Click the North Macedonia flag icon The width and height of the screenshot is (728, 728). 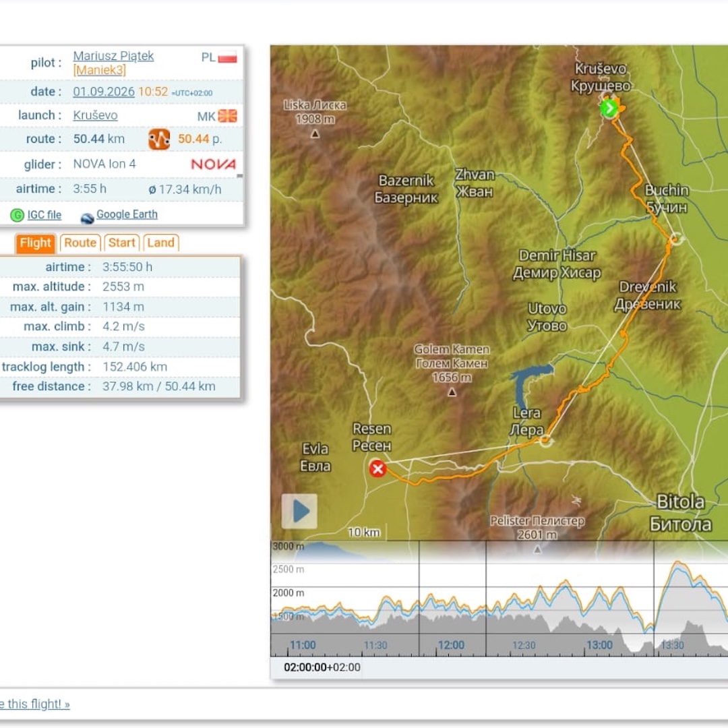[x=228, y=116]
